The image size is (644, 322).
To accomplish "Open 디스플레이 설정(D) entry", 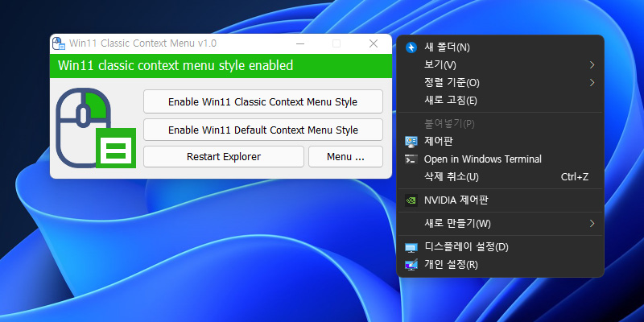I will click(500, 247).
